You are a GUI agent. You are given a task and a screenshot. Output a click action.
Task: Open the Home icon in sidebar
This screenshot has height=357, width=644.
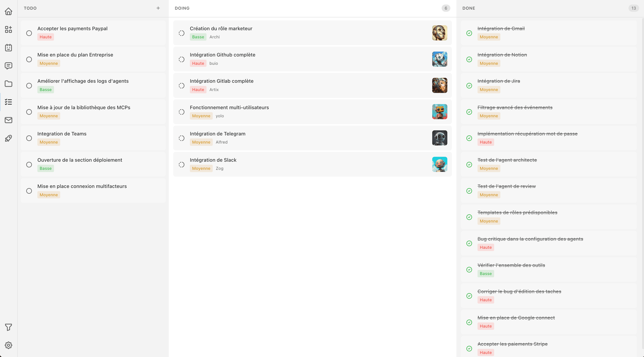pos(8,11)
